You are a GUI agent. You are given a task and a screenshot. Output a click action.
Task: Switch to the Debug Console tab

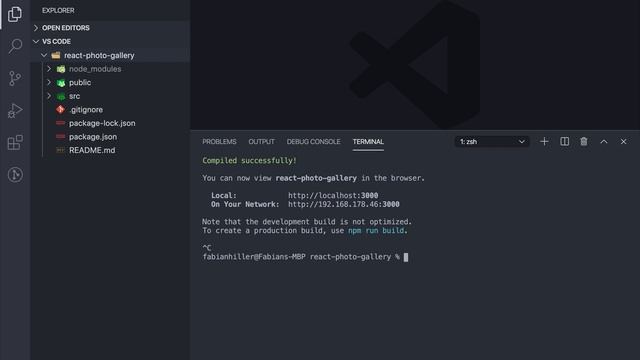(313, 142)
